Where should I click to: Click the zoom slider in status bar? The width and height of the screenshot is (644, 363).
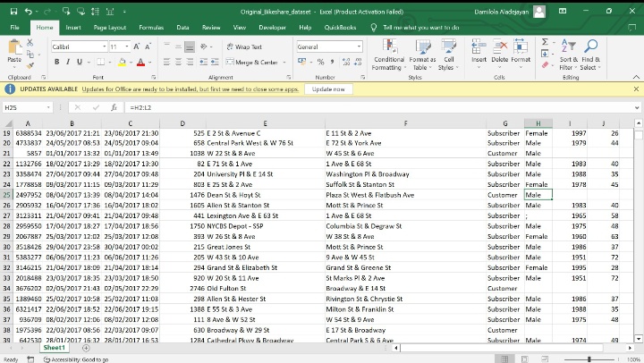(589, 359)
